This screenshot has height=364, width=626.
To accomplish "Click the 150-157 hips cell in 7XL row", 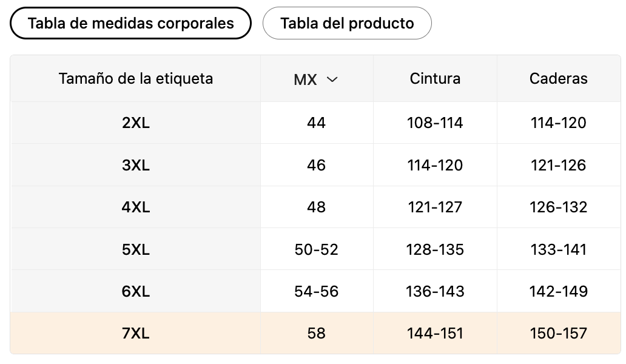I will point(558,333).
